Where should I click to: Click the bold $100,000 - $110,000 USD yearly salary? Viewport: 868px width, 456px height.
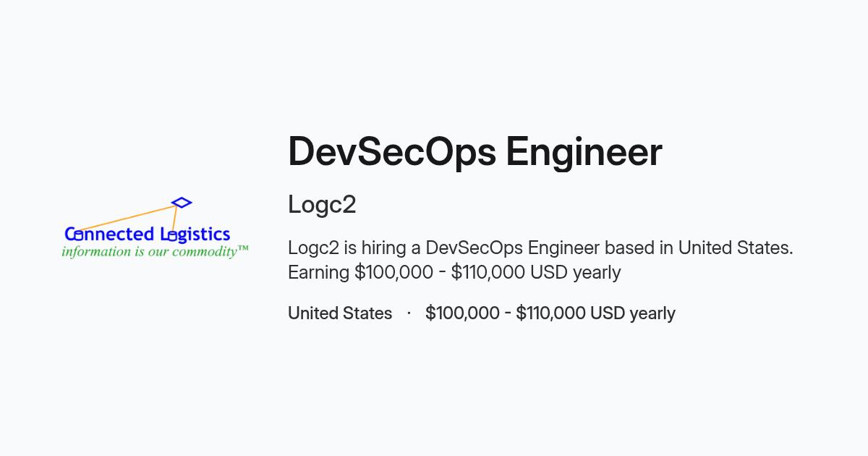[x=550, y=313]
